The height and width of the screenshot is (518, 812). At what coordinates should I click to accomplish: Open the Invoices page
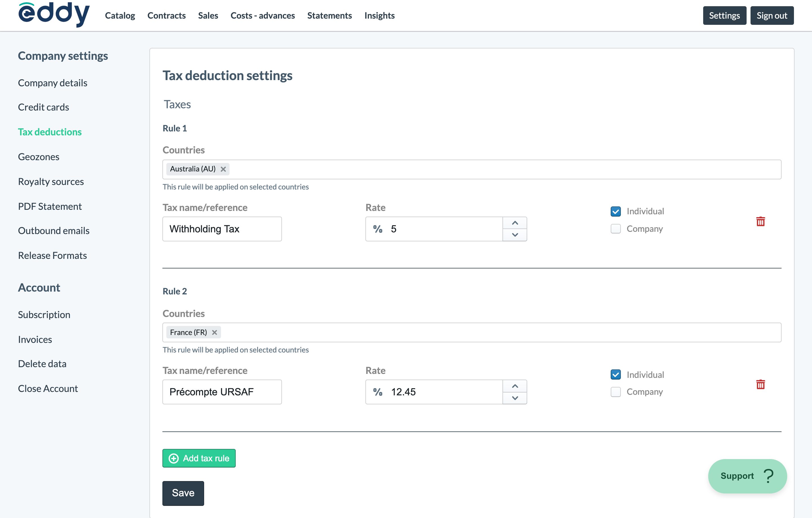tap(35, 340)
